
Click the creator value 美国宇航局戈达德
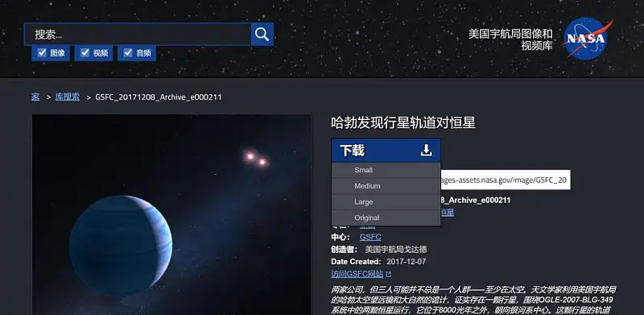tap(396, 250)
